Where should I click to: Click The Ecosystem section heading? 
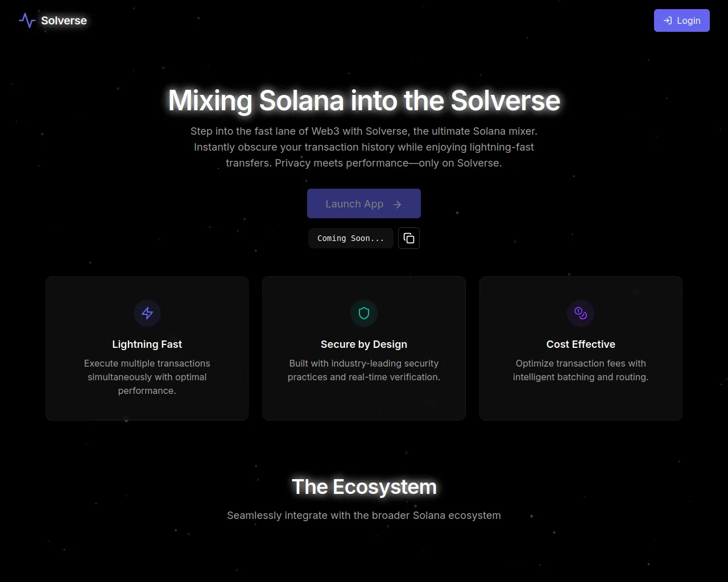(x=364, y=487)
